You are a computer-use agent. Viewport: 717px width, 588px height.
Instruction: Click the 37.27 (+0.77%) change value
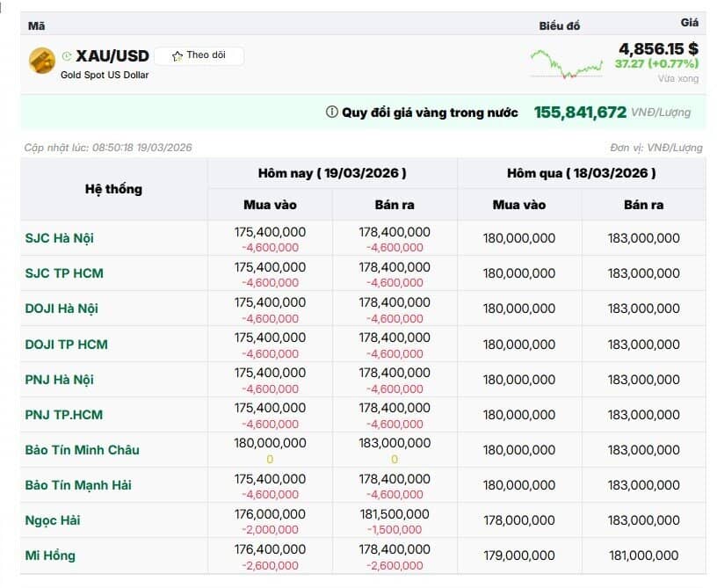656,63
